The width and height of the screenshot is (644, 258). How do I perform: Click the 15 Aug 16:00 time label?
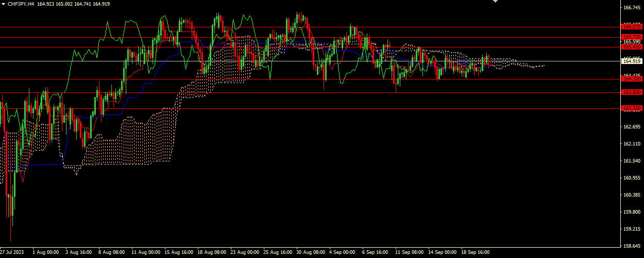click(x=178, y=252)
